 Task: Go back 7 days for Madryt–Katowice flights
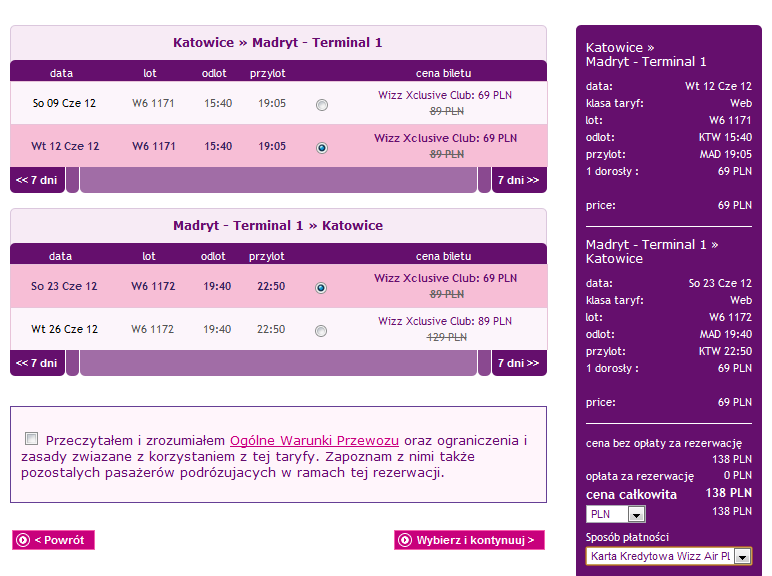coord(37,363)
